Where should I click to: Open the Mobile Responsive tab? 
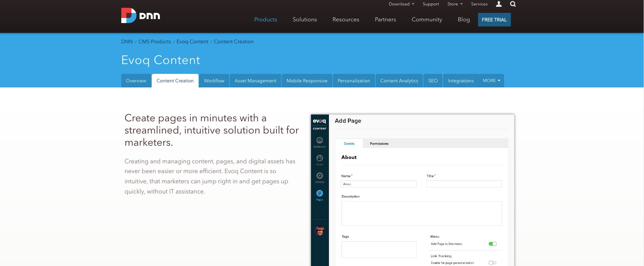tap(307, 81)
